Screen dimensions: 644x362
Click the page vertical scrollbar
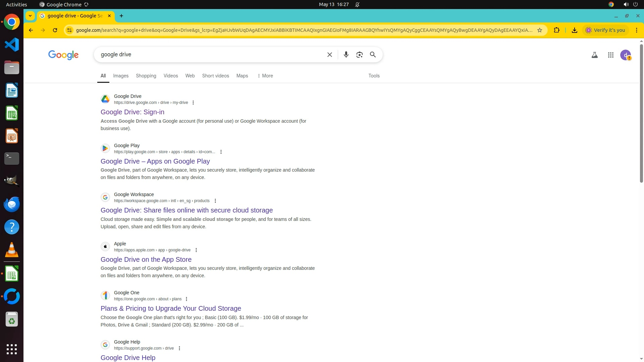pyautogui.click(x=641, y=114)
